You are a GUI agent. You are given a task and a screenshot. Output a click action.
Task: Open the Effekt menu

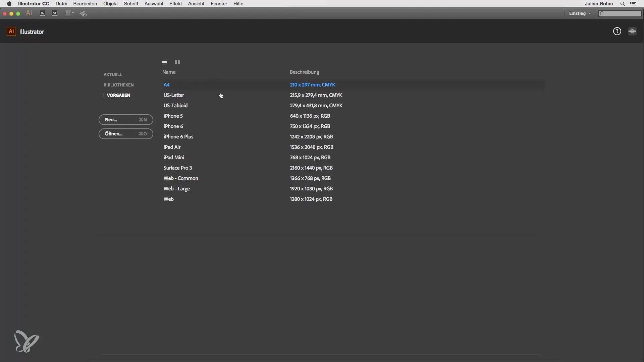coord(175,4)
